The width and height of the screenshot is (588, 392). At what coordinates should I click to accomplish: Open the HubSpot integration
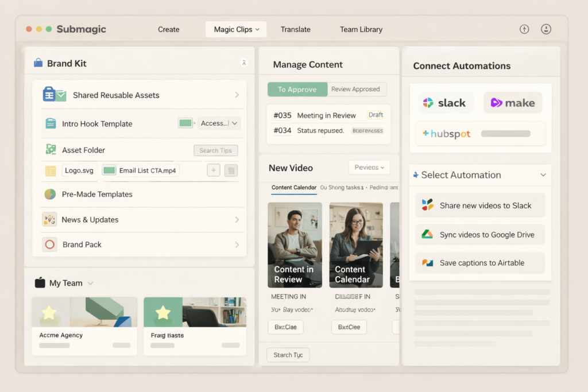coord(447,133)
